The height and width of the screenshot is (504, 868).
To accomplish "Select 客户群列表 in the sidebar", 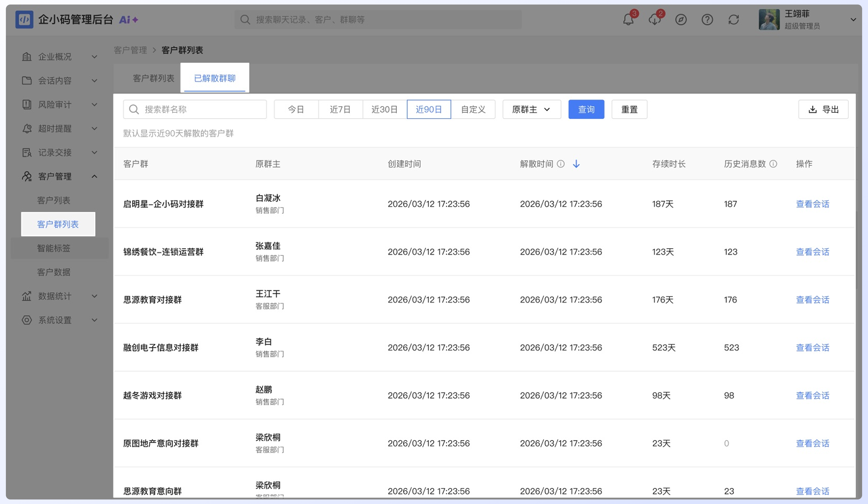I will (x=58, y=224).
